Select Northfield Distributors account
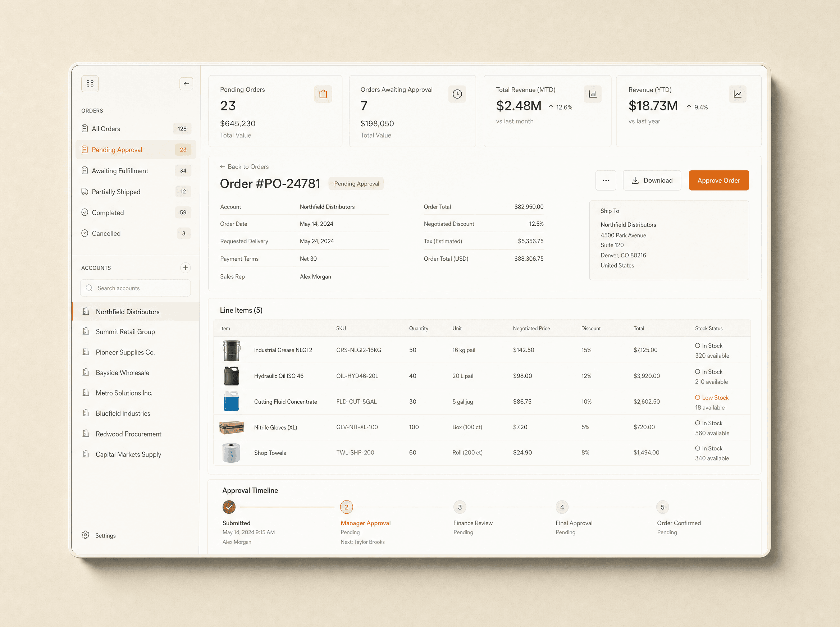 136,312
